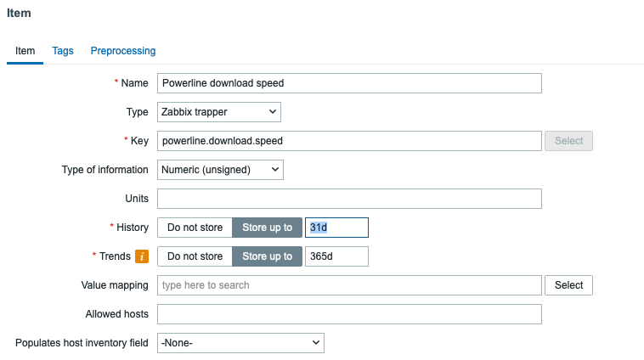644x360 pixels.
Task: Click the History label
Action: [x=133, y=228]
